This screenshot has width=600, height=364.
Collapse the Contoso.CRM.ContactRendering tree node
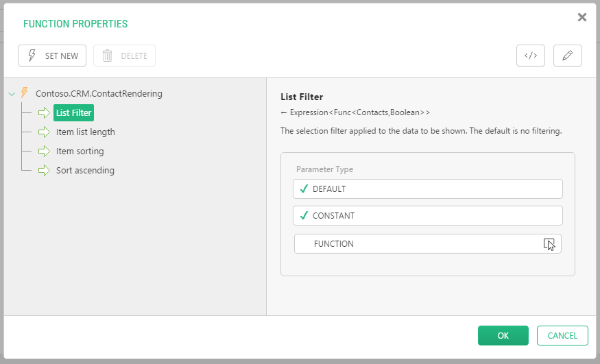pos(11,94)
